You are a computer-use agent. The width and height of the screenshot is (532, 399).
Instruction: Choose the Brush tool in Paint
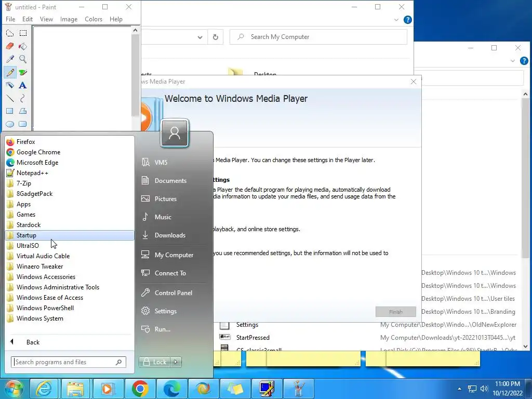(23, 72)
